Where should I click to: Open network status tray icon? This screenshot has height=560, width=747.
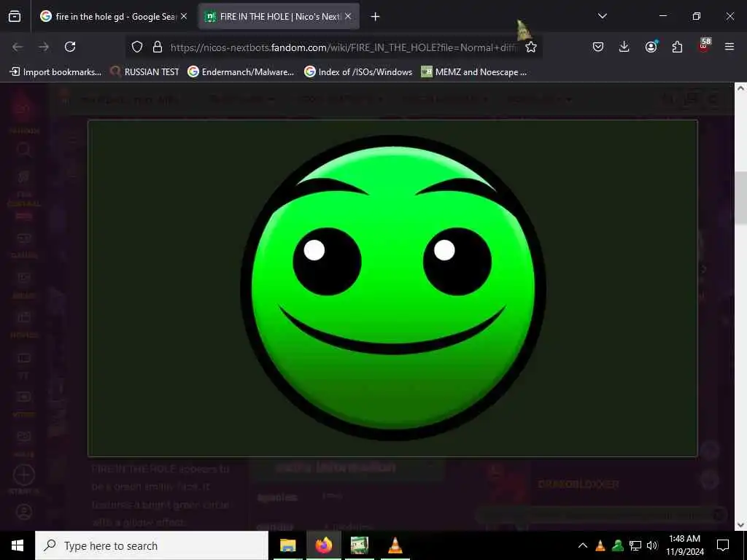635,545
